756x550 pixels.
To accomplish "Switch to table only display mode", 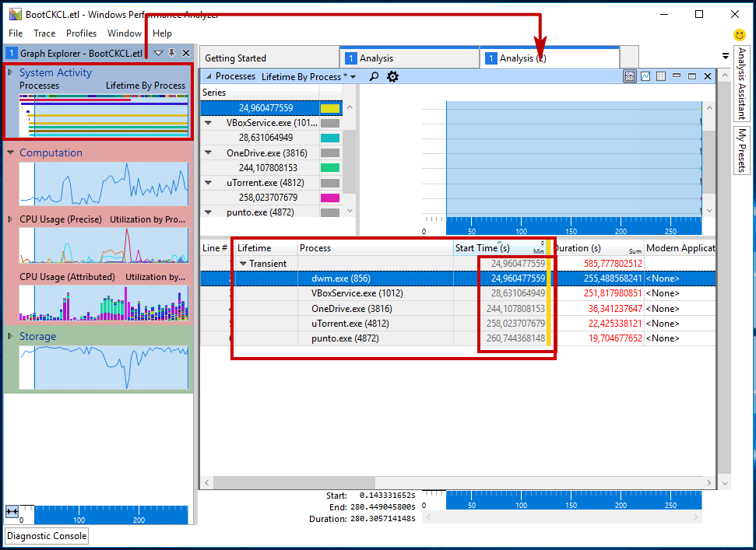I will point(661,76).
